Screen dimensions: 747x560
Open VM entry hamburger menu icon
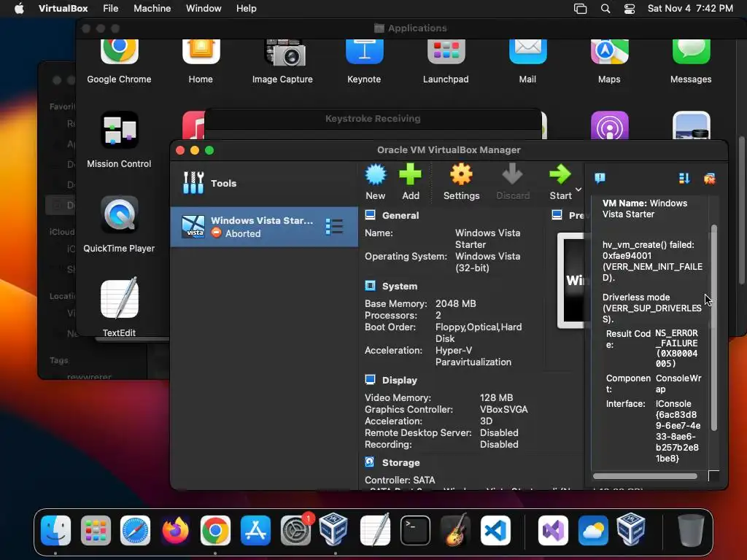[334, 227]
